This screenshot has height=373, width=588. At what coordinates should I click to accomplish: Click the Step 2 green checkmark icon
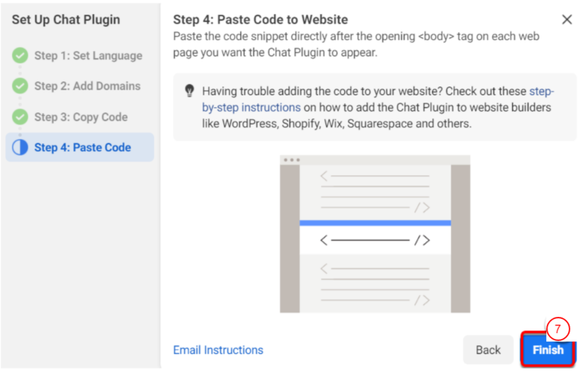point(20,86)
